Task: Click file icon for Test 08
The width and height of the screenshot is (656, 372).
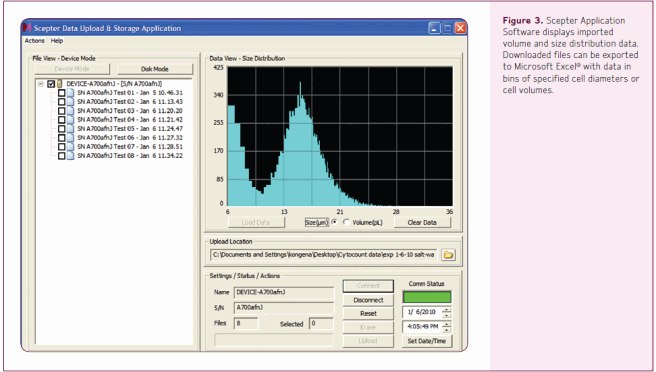Action: coord(70,156)
